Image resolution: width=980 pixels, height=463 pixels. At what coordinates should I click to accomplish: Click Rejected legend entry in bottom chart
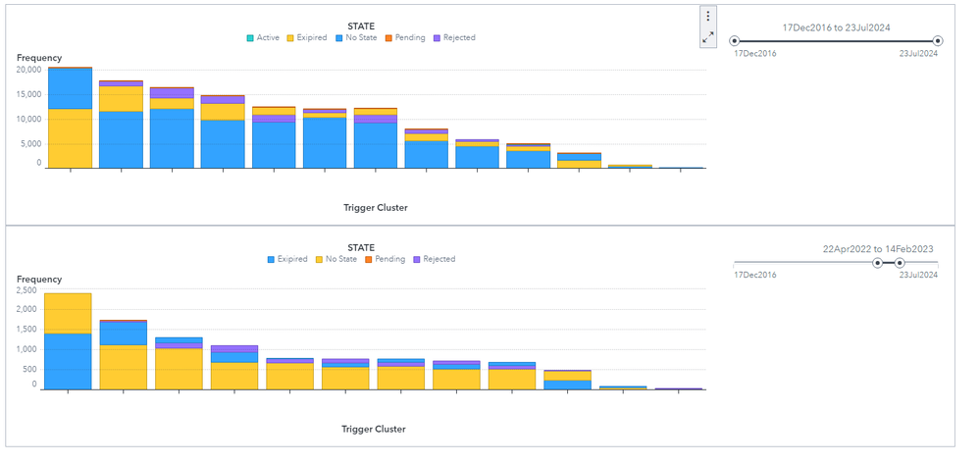point(433,259)
